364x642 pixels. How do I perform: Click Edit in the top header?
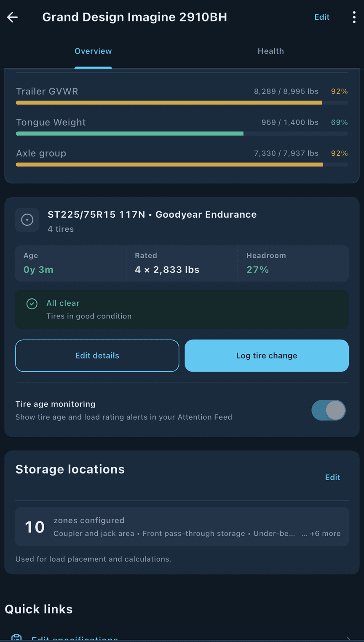(x=322, y=17)
